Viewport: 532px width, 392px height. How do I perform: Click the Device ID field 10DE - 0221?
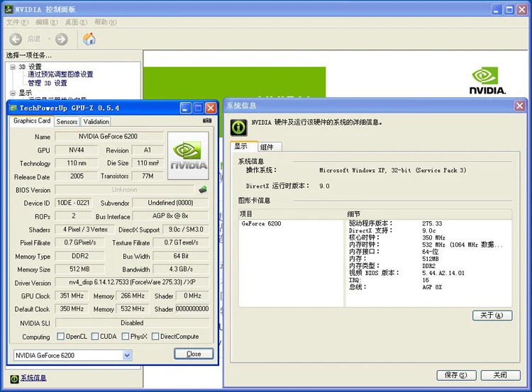tap(73, 203)
